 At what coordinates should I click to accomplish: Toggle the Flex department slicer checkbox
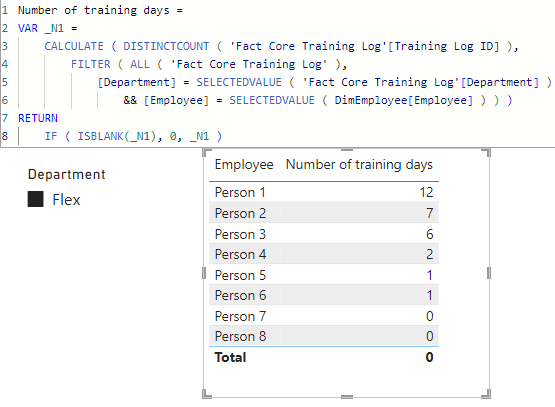click(x=35, y=199)
